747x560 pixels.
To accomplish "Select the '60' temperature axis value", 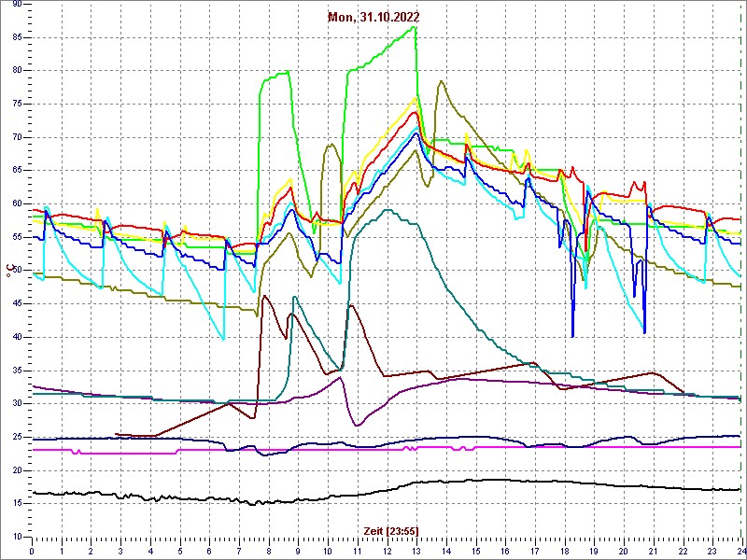I will tap(17, 204).
